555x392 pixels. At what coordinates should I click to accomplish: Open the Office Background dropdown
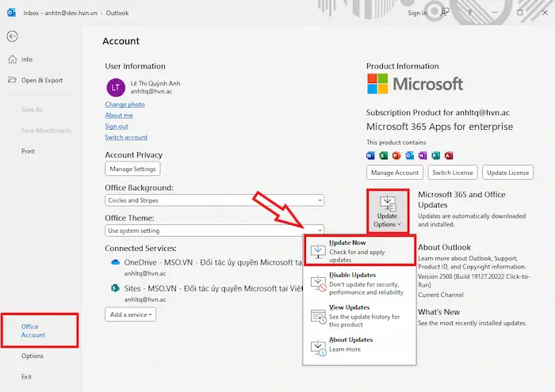click(x=215, y=200)
